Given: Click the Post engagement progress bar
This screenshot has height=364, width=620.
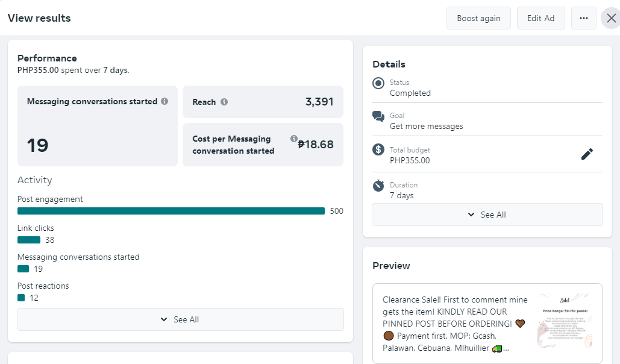Looking at the screenshot, I should pyautogui.click(x=171, y=211).
